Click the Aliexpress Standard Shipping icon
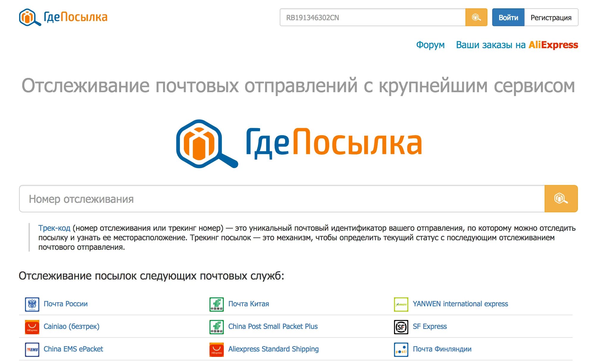594x364 pixels. coord(216,349)
